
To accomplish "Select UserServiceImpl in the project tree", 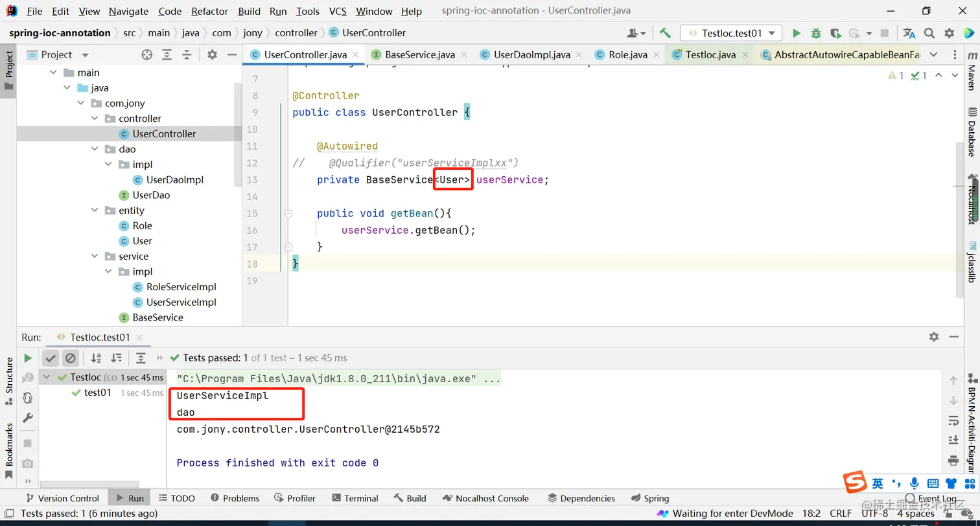I will [181, 303].
